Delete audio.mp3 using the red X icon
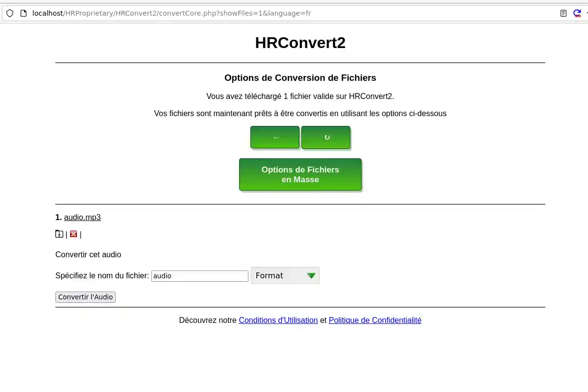The height and width of the screenshot is (392, 588). 73,234
